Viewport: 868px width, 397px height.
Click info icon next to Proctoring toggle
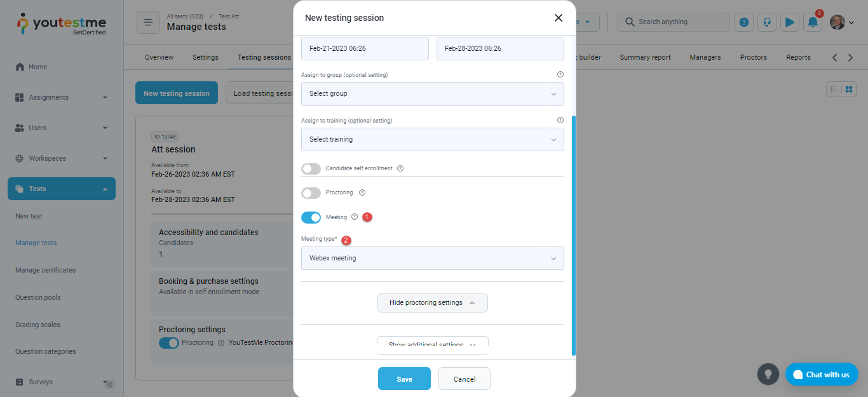362,192
